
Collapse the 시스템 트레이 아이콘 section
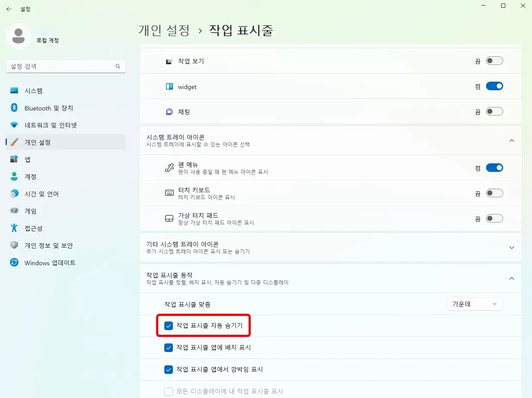coord(512,141)
